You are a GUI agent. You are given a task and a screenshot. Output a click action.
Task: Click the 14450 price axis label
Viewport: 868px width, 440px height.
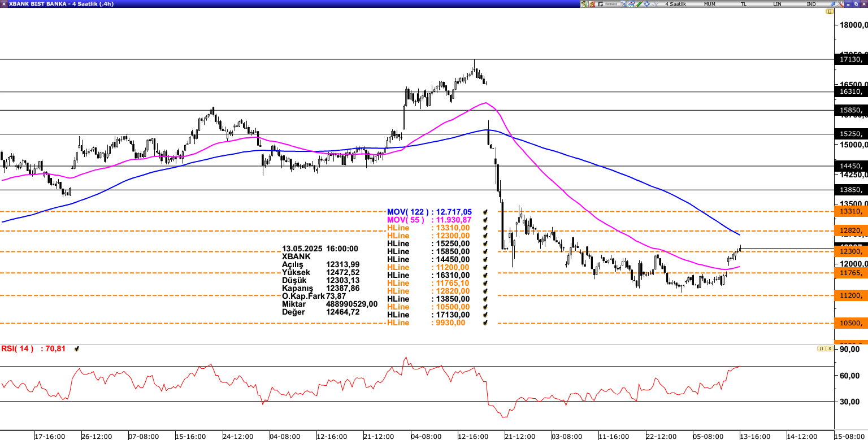pyautogui.click(x=850, y=166)
